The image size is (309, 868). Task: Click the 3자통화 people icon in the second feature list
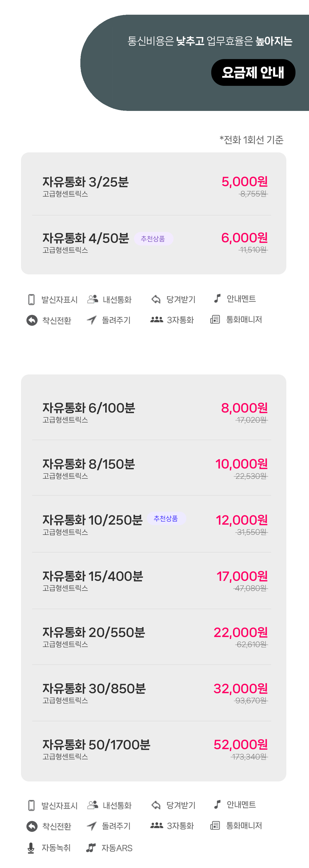[156, 826]
